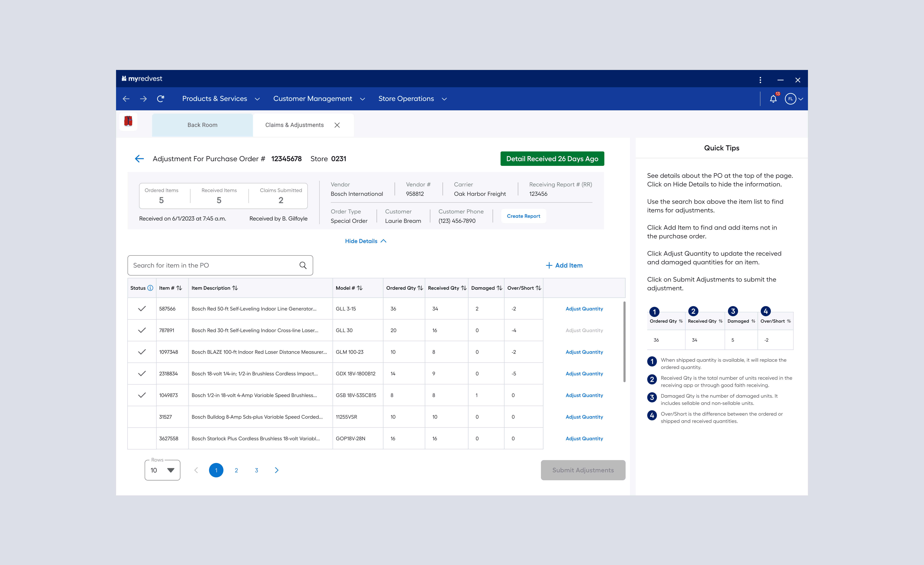This screenshot has height=565, width=924.
Task: Click the red vest home icon
Action: point(128,121)
